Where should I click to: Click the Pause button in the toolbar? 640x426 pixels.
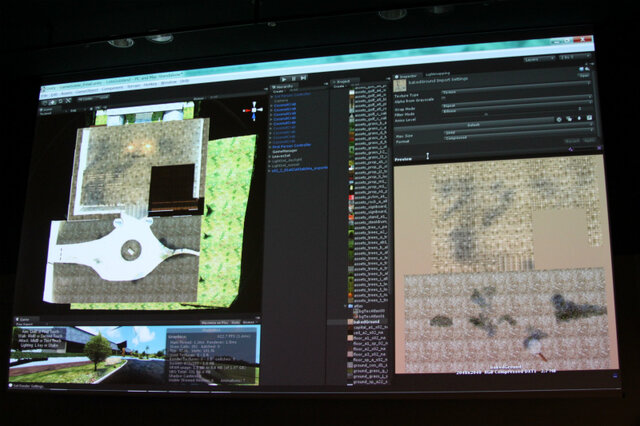(x=292, y=77)
